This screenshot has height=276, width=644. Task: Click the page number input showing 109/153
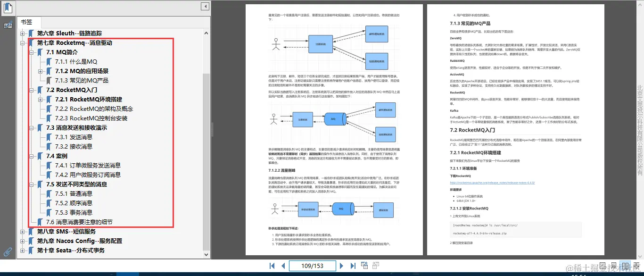[x=312, y=266]
